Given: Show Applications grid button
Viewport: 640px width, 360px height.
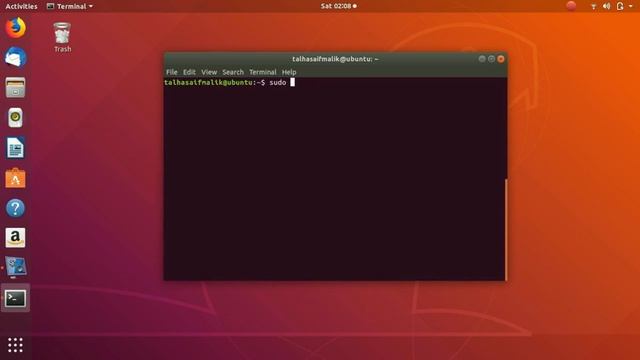Looking at the screenshot, I should [16, 345].
